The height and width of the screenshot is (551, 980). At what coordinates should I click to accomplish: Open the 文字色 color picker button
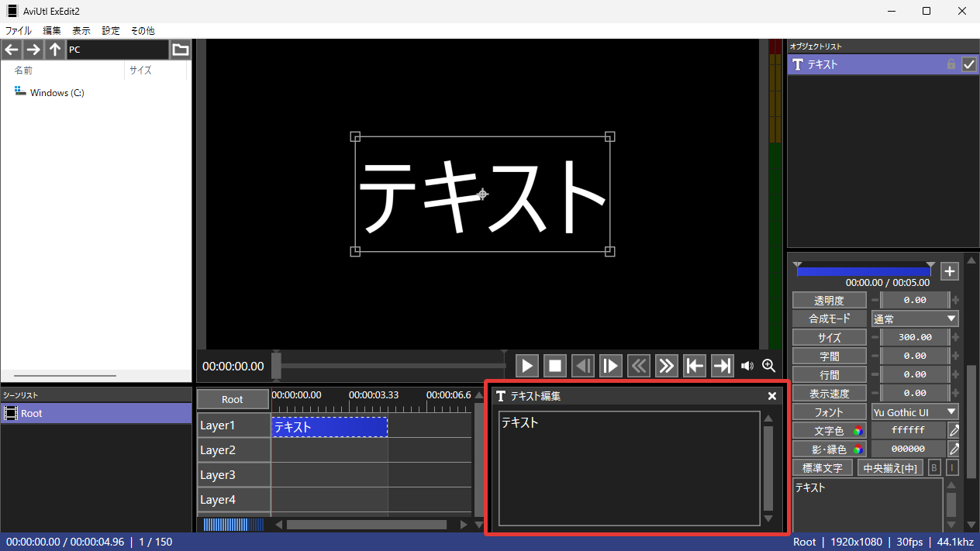click(x=829, y=430)
